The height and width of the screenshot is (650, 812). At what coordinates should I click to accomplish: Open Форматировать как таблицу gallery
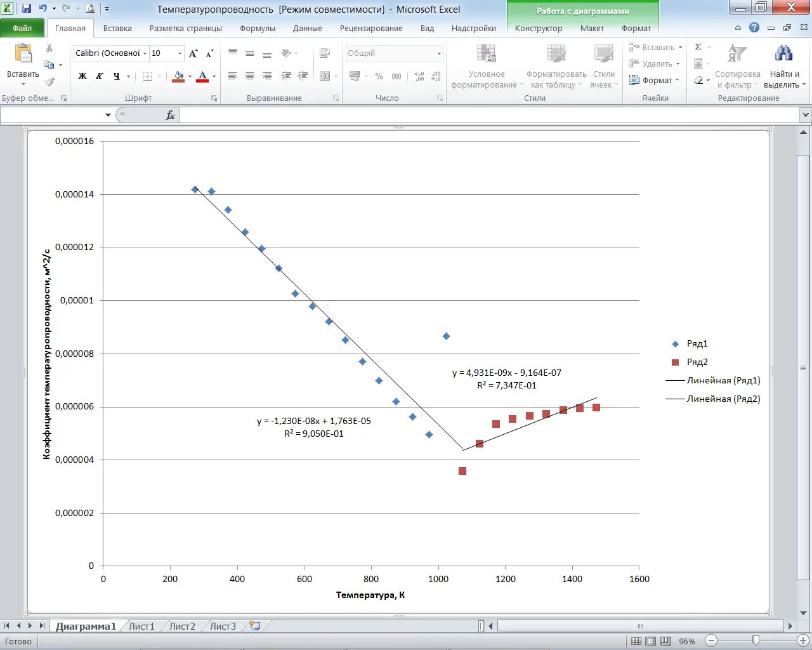coord(556,67)
